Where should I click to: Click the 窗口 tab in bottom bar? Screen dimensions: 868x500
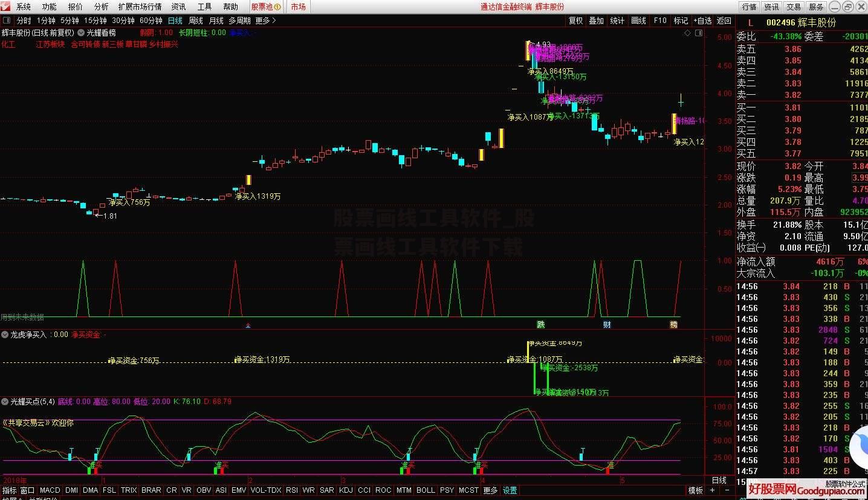coord(28,490)
